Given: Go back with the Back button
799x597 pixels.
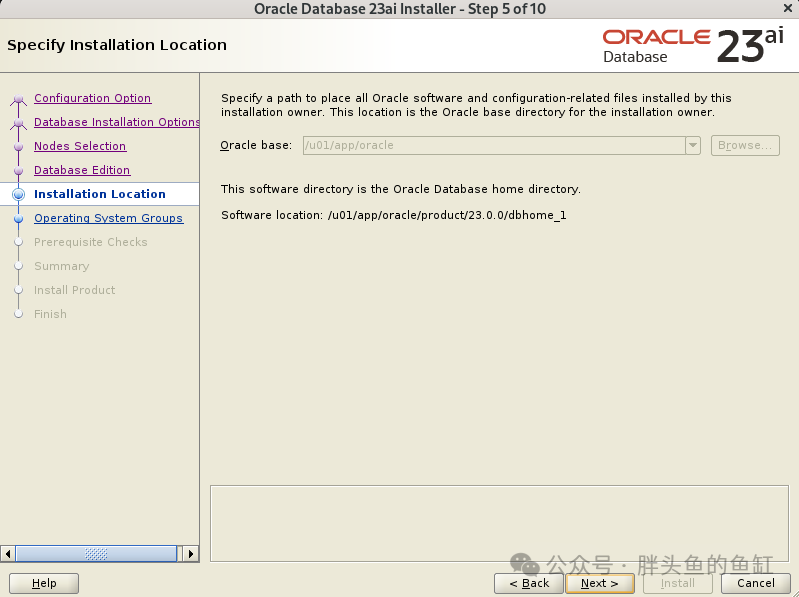Looking at the screenshot, I should (x=529, y=583).
